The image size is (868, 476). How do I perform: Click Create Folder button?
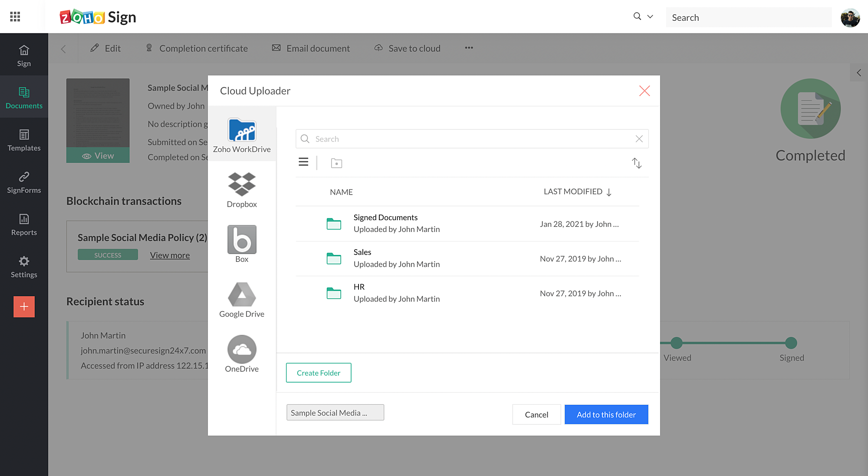tap(319, 373)
